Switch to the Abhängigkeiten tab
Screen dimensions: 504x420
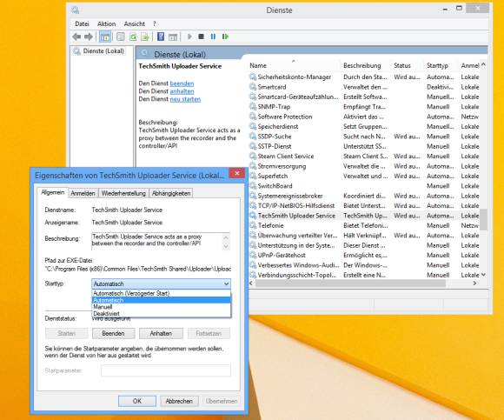tap(171, 193)
